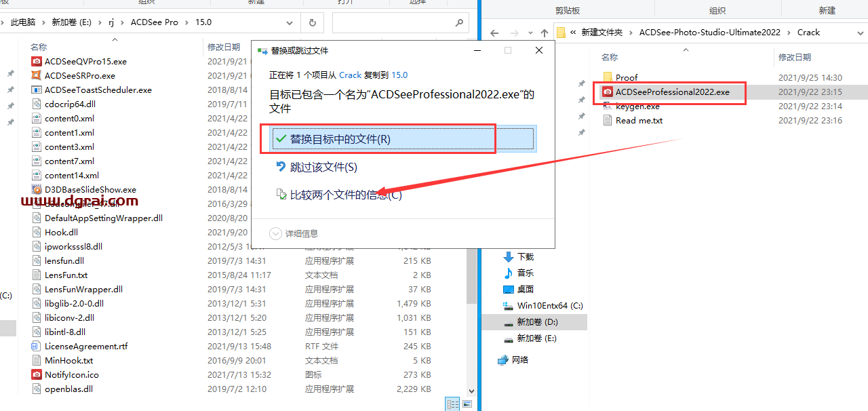Refresh the 15.0 folder view
Image resolution: width=868 pixels, height=411 pixels.
click(312, 22)
